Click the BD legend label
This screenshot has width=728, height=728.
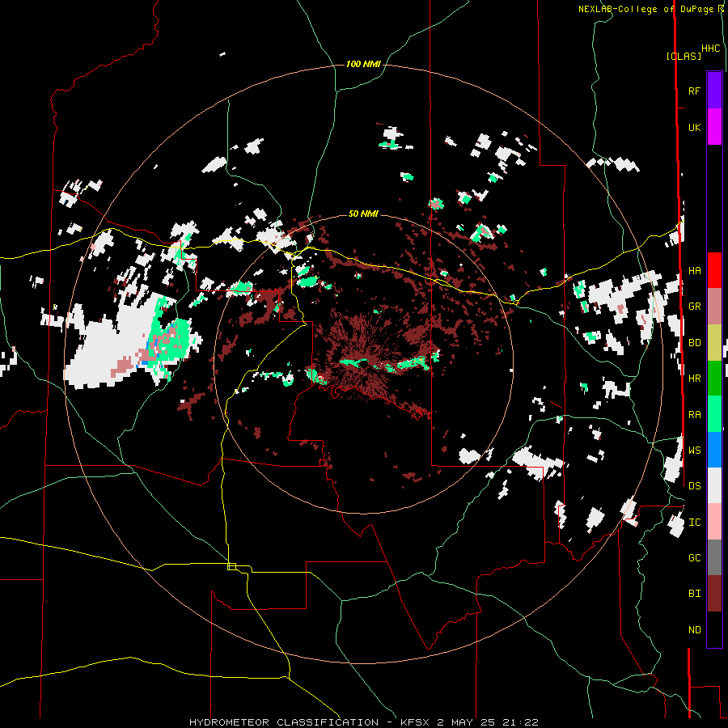coord(694,343)
